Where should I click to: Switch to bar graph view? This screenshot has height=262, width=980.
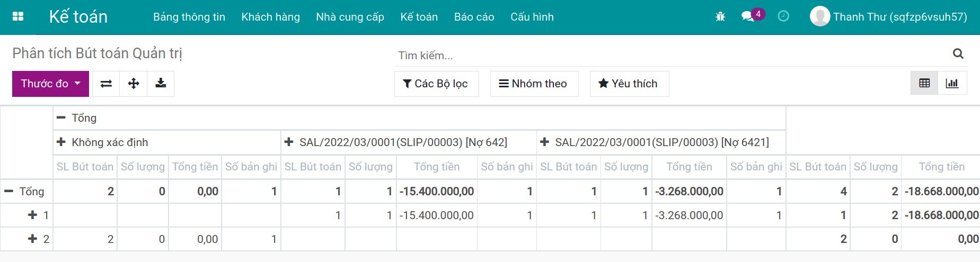[952, 84]
